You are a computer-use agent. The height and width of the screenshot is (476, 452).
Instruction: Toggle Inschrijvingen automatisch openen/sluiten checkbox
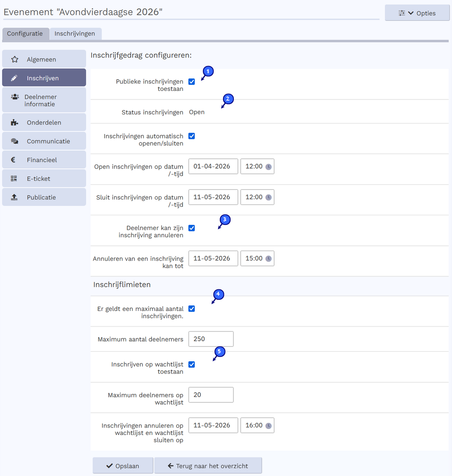click(x=192, y=136)
